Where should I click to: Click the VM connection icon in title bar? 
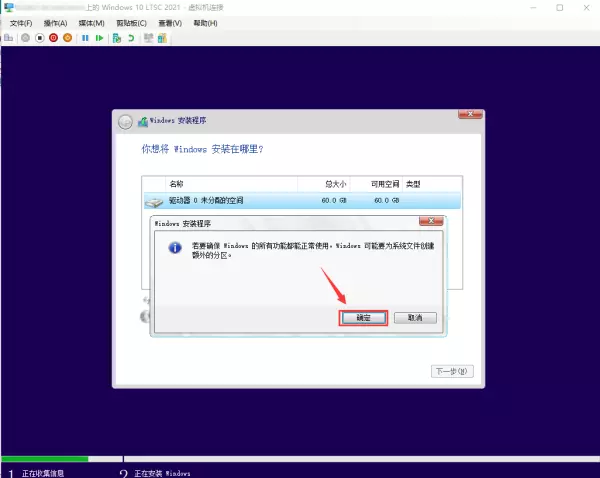pyautogui.click(x=8, y=7)
